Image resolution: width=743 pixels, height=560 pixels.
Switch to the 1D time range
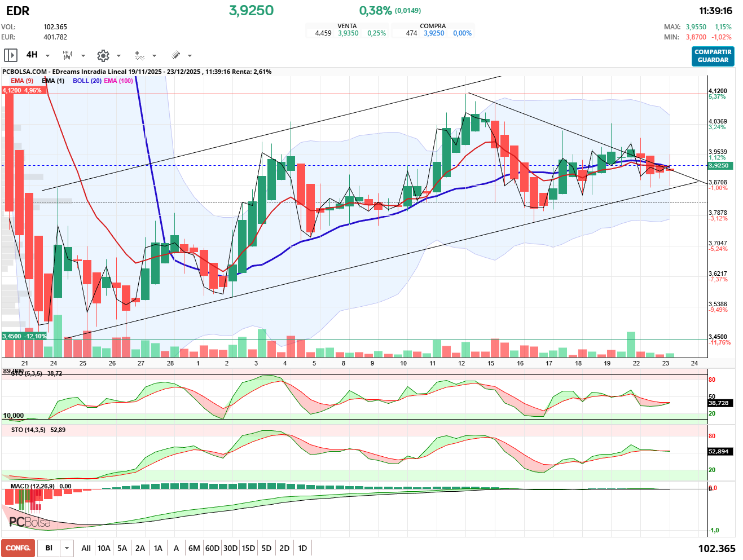coord(302,548)
